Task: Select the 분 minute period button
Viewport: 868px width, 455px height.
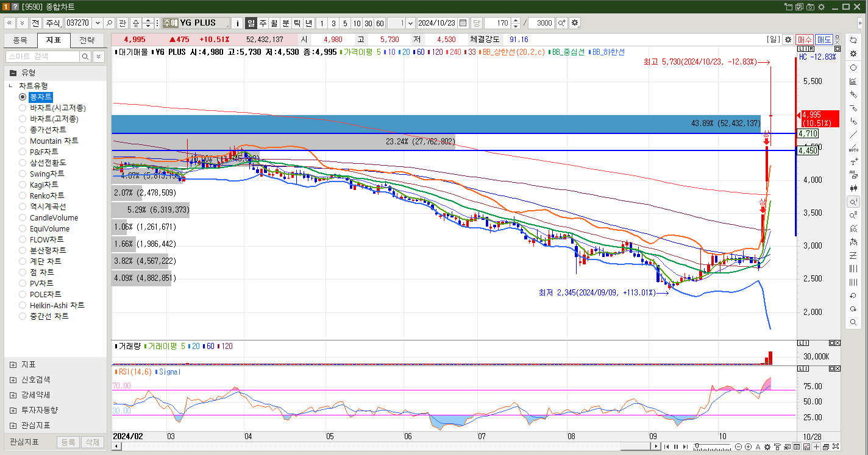Action: pos(286,23)
